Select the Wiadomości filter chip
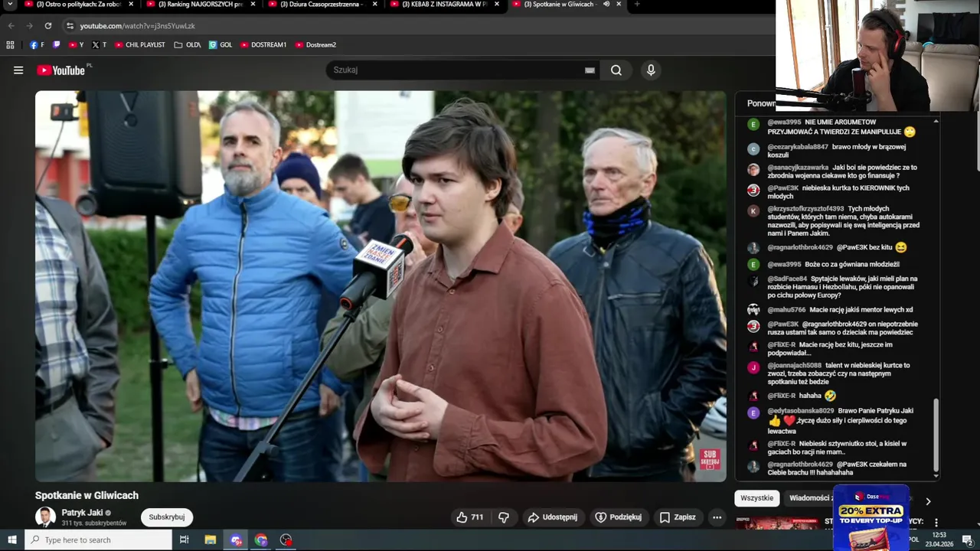The height and width of the screenshot is (551, 980). point(811,498)
